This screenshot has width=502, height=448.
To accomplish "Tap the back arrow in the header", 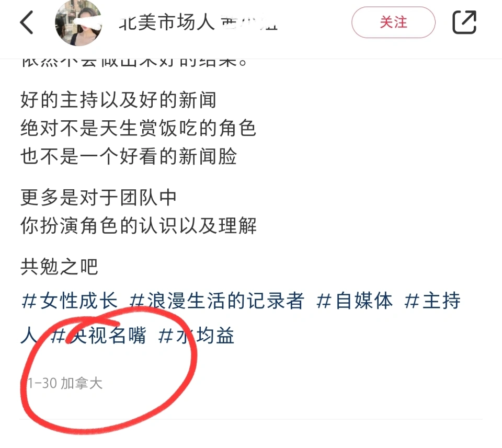I will [x=27, y=22].
